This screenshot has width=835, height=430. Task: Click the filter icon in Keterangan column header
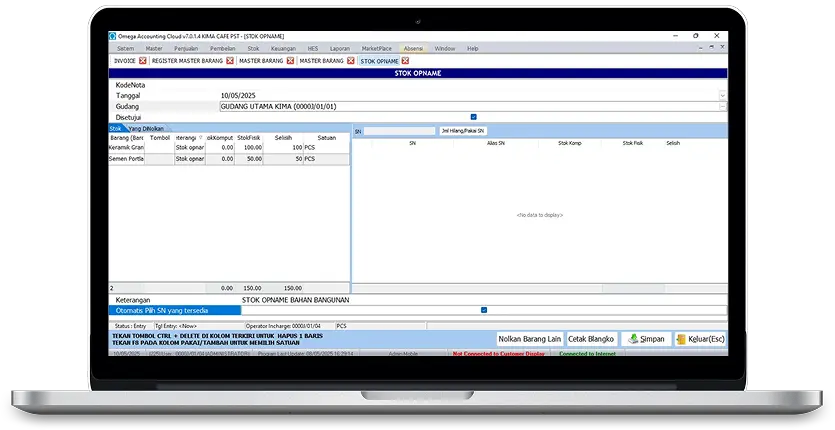tap(201, 137)
